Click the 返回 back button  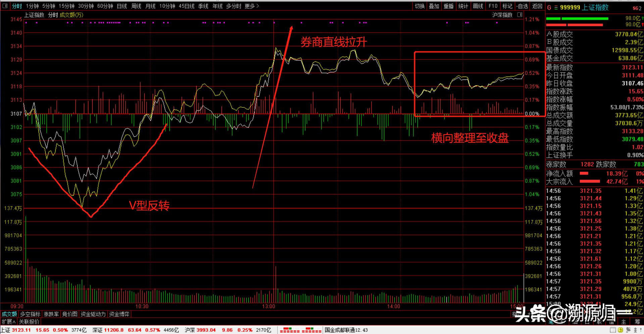coord(537,6)
